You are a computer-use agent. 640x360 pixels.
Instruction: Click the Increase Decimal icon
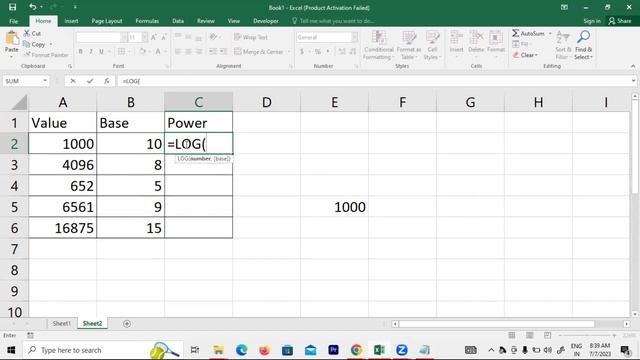pyautogui.click(x=342, y=51)
